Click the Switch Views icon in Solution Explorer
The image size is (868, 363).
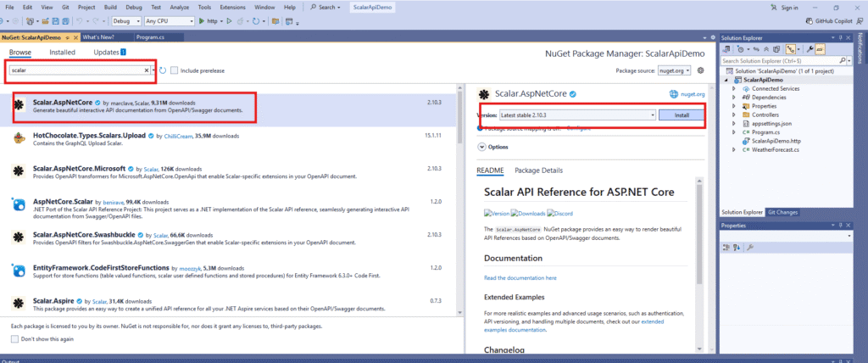point(726,49)
